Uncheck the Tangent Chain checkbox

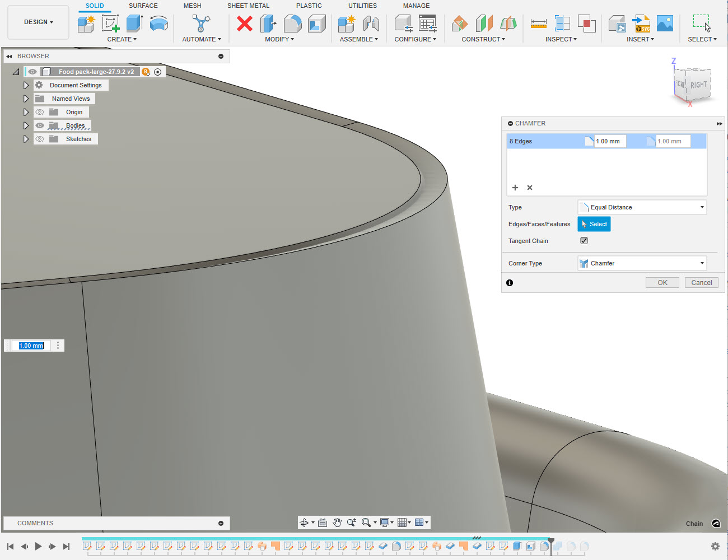tap(584, 240)
